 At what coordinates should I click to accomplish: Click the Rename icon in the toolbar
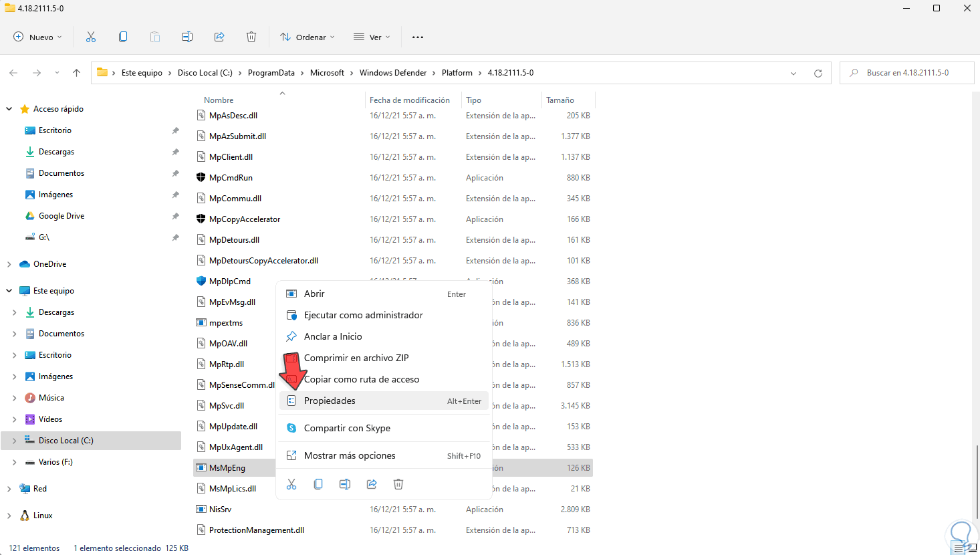pos(187,37)
